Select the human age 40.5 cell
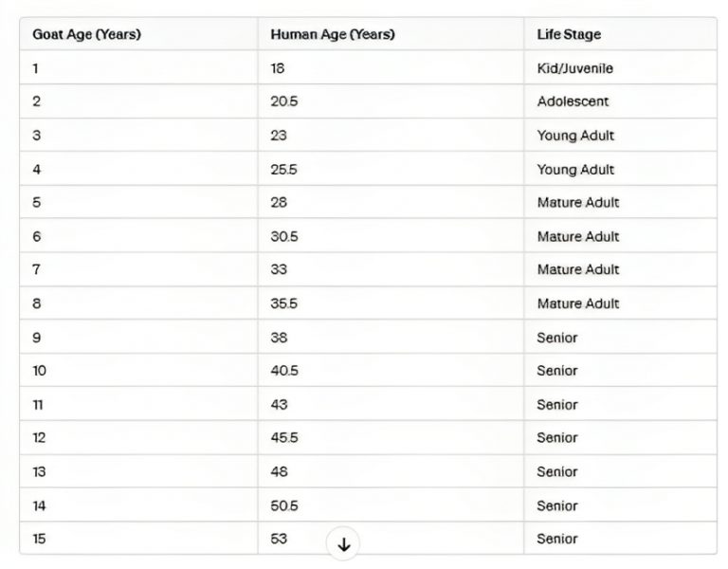 pyautogui.click(x=391, y=370)
